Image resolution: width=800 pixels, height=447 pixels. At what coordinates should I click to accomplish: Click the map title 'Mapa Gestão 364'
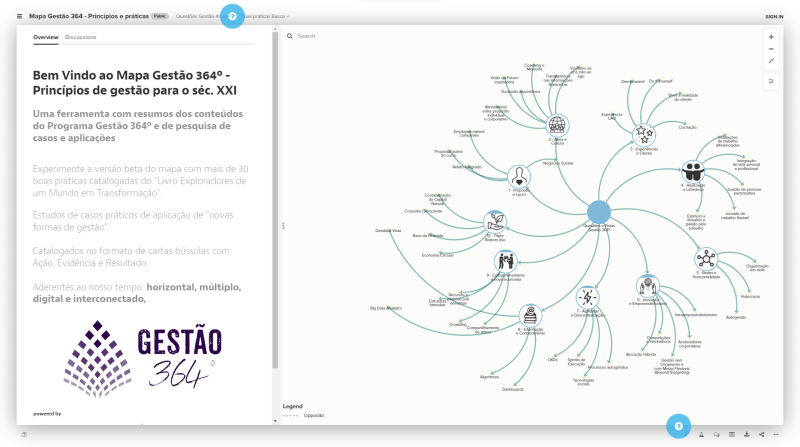[x=89, y=16]
